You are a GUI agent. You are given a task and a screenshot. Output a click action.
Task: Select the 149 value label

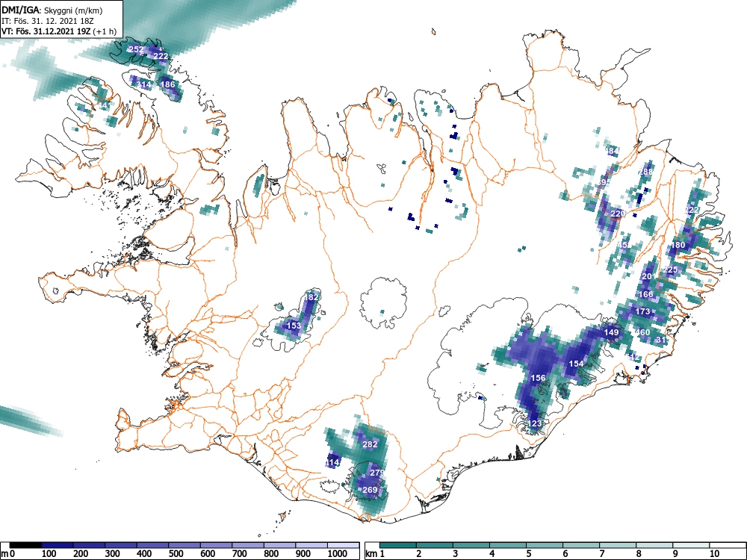(611, 332)
